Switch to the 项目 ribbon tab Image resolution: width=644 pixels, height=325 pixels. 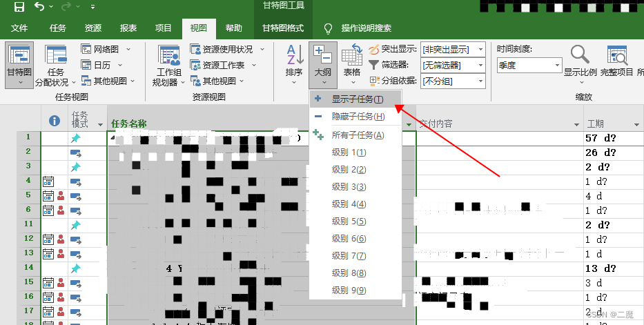(x=164, y=28)
